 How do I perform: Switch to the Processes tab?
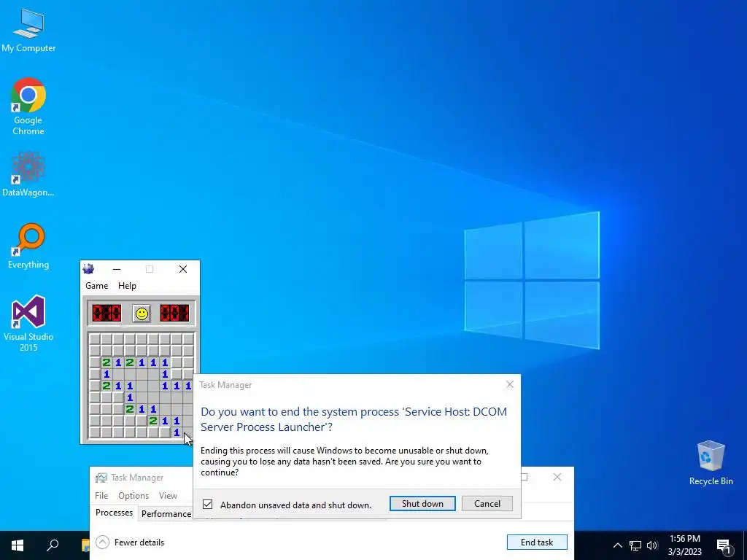pos(115,513)
